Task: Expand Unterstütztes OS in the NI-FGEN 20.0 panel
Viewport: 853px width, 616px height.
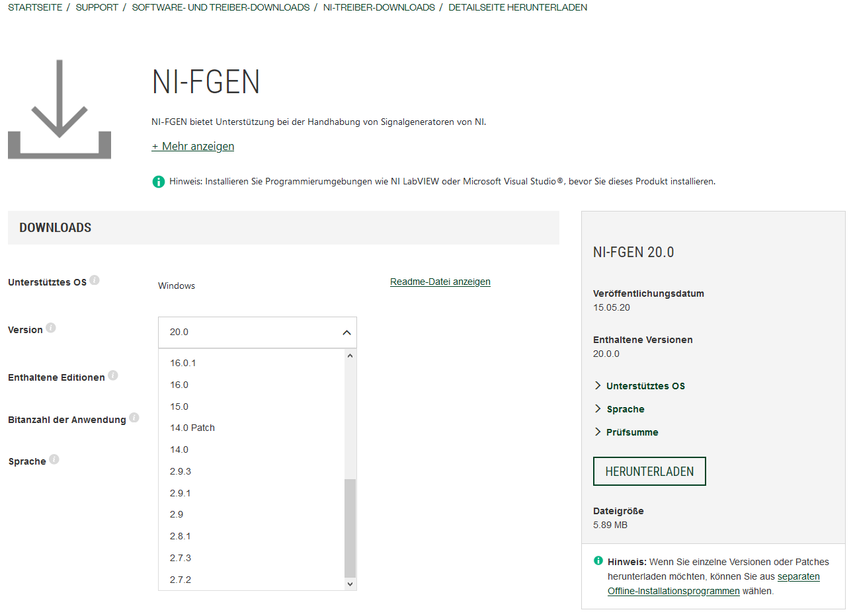Action: 639,386
